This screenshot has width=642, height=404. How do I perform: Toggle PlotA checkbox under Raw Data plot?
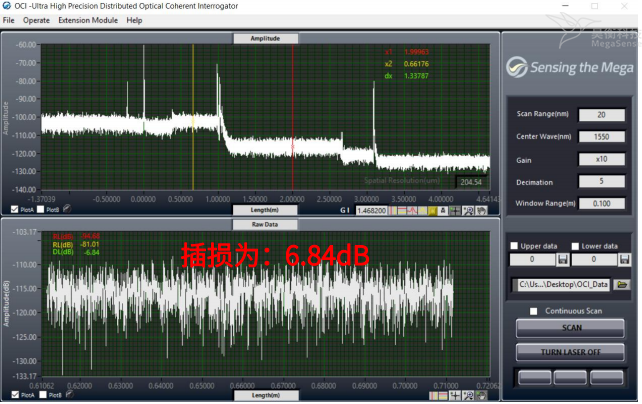point(15,395)
